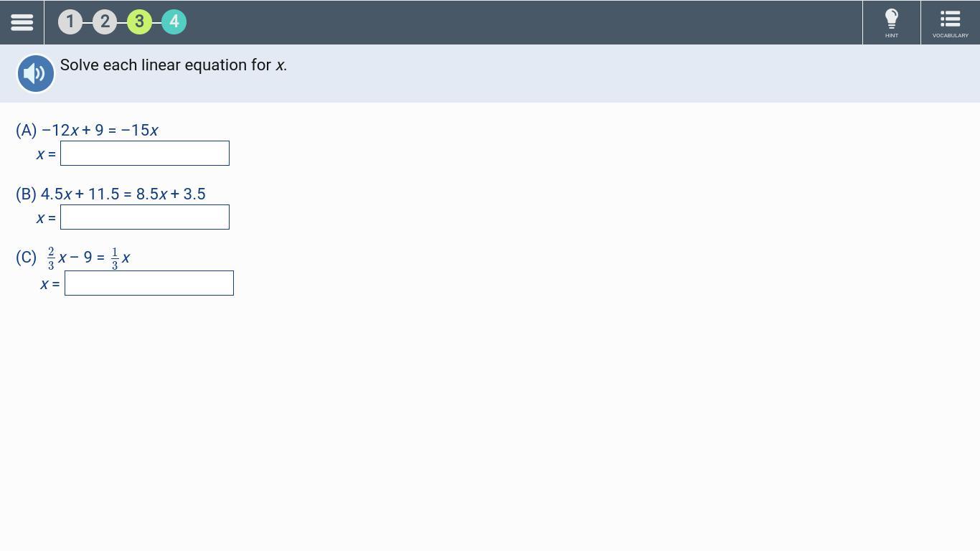Click the instruction text 'Solve each linear equation'
This screenshot has height=551, width=980.
(154, 65)
